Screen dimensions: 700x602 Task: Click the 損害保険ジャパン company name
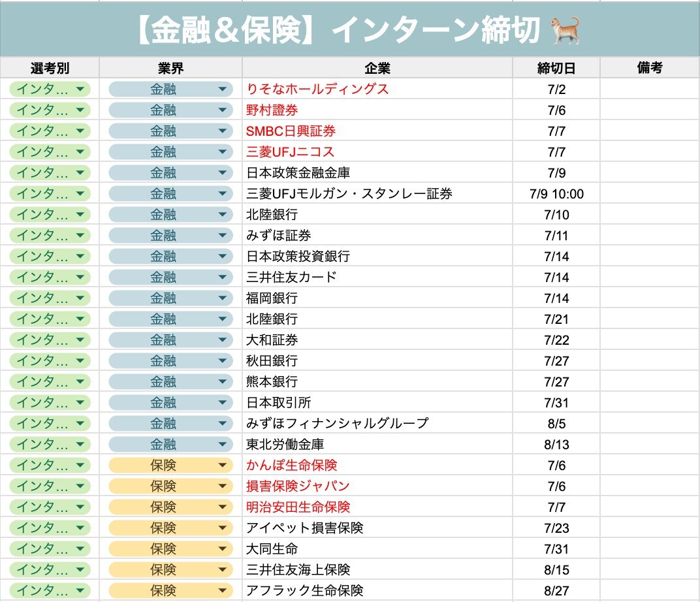coord(298,486)
